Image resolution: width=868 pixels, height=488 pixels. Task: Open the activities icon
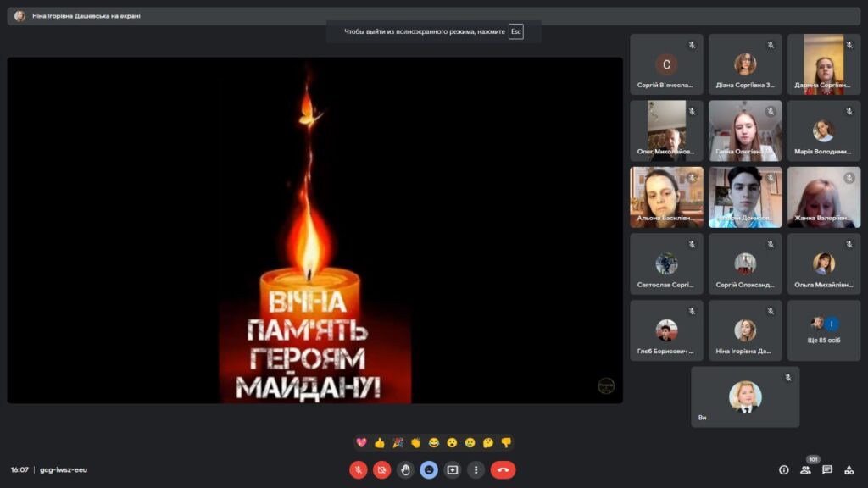tap(849, 469)
